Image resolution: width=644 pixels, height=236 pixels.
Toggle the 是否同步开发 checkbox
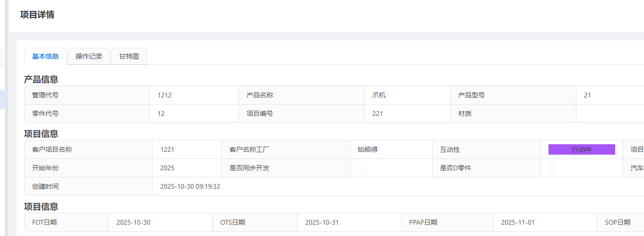pos(362,168)
